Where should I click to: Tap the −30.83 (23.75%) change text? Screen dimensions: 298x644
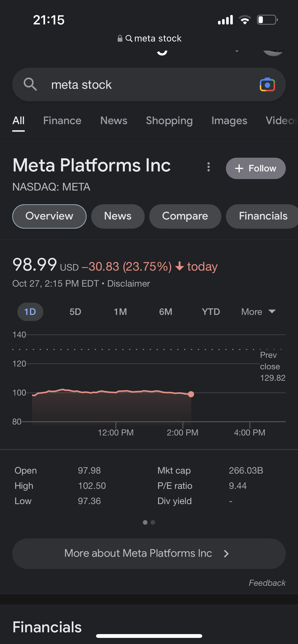(x=127, y=267)
